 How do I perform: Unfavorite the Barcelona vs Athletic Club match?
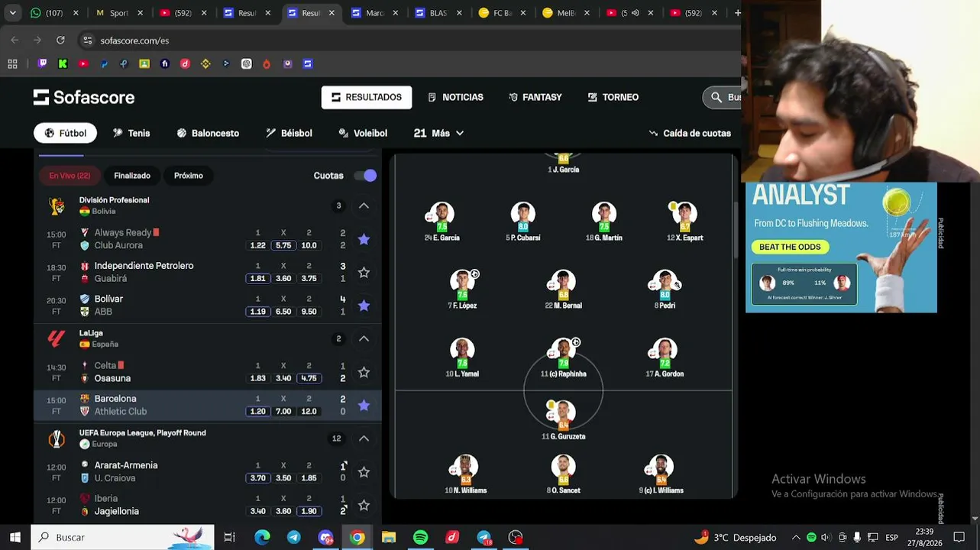364,405
